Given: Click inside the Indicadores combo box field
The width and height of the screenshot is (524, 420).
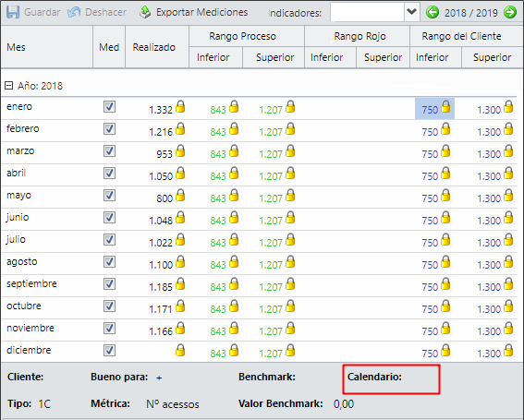Looking at the screenshot, I should (x=367, y=12).
